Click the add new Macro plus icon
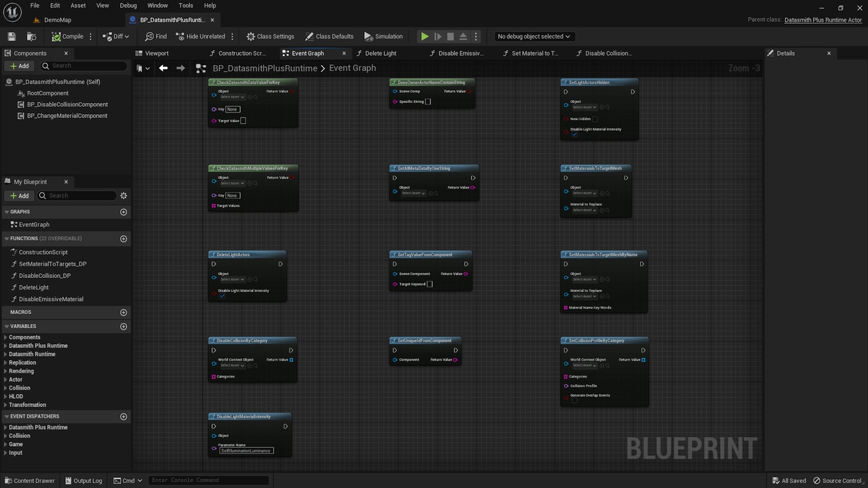 click(123, 312)
